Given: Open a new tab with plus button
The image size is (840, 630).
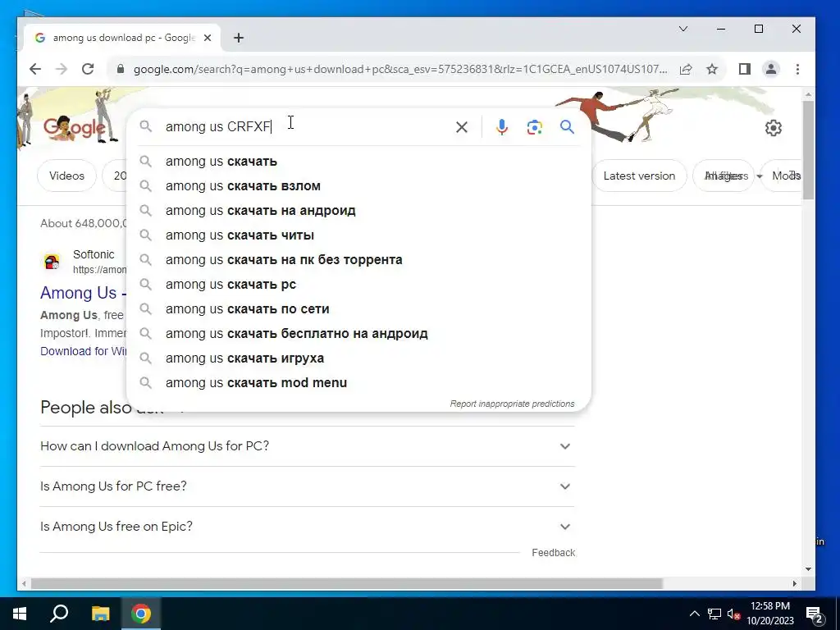Looking at the screenshot, I should pos(239,38).
